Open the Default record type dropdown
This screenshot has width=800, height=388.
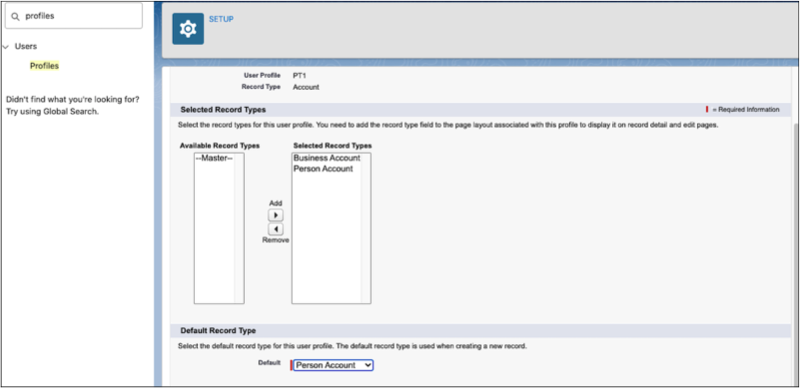333,365
